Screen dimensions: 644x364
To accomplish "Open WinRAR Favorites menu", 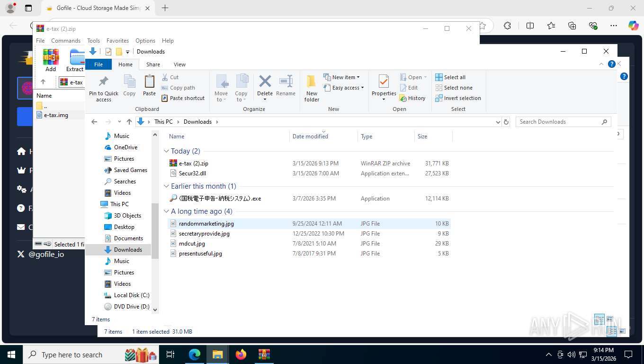I will (117, 41).
